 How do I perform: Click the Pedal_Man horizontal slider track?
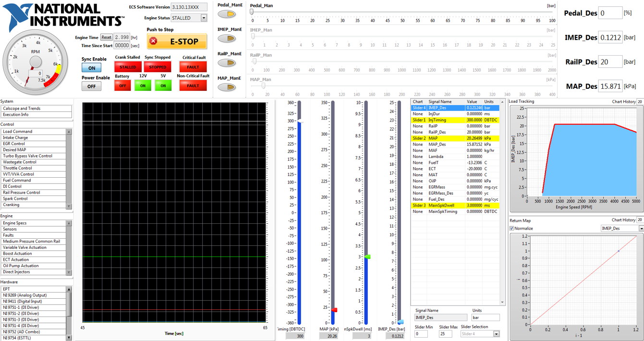click(403, 12)
